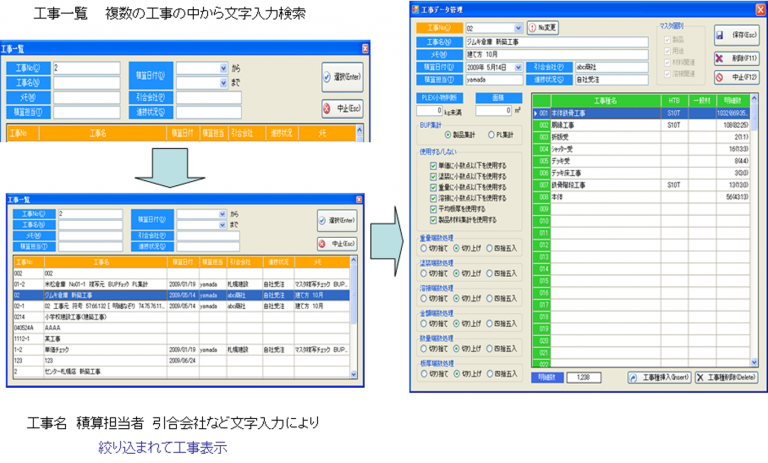Toggle 重量に小数点以下を使用する checkbox
The height and width of the screenshot is (463, 768).
point(433,187)
